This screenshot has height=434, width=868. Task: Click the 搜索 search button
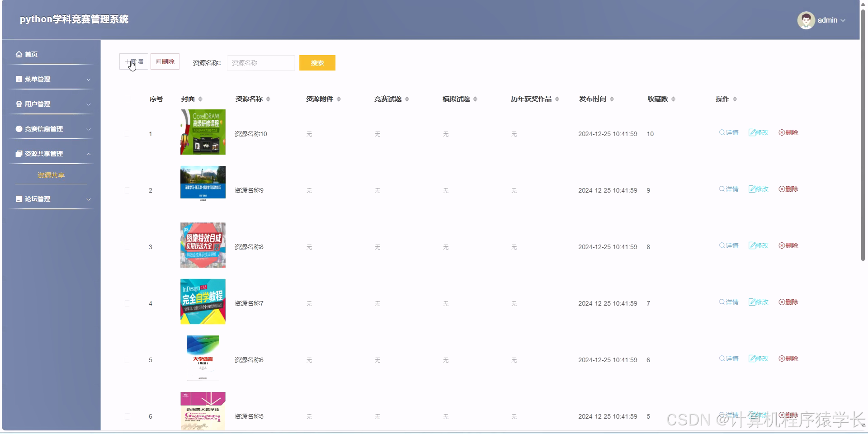coord(317,63)
